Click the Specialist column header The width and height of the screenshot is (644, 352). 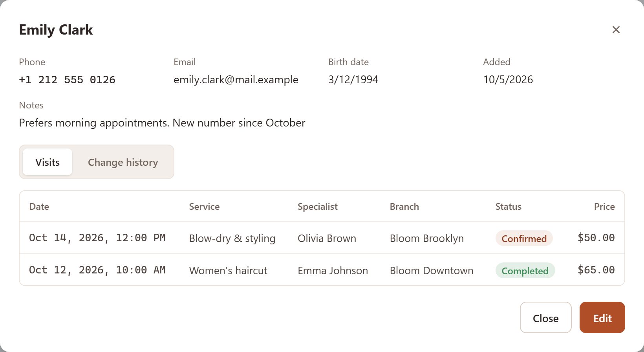click(317, 207)
